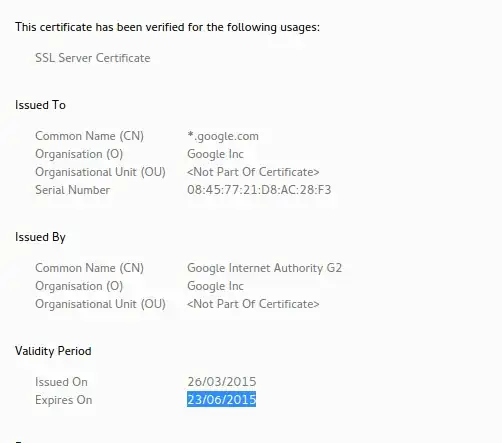Image resolution: width=502 pixels, height=443 pixels.
Task: Click the certificate verified usages sentence
Action: pyautogui.click(x=167, y=27)
